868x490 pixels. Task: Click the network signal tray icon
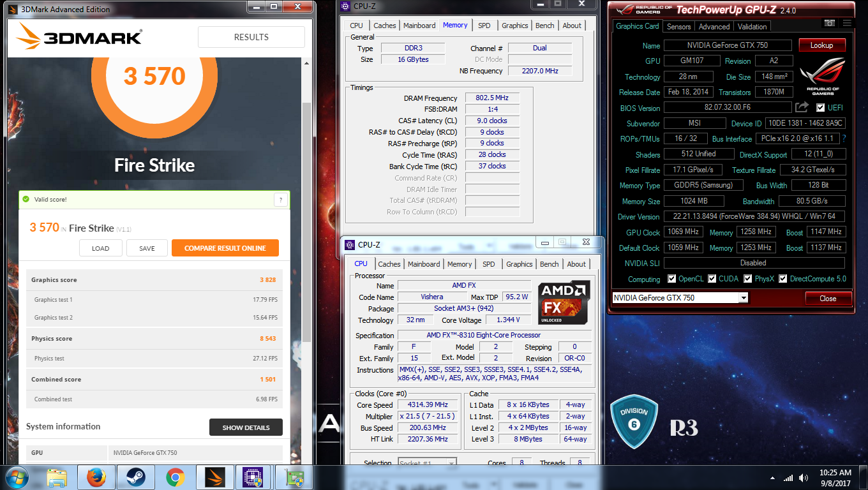coord(788,477)
